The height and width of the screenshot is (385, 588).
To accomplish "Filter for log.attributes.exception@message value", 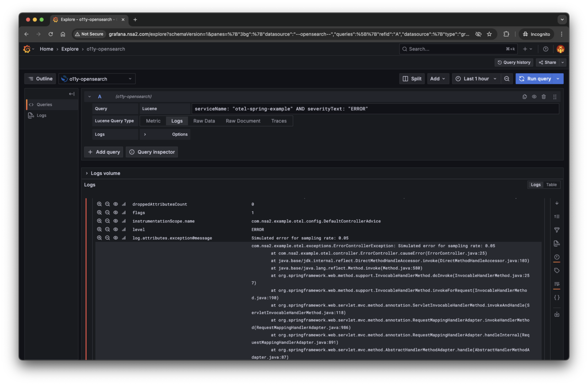I will tap(99, 238).
